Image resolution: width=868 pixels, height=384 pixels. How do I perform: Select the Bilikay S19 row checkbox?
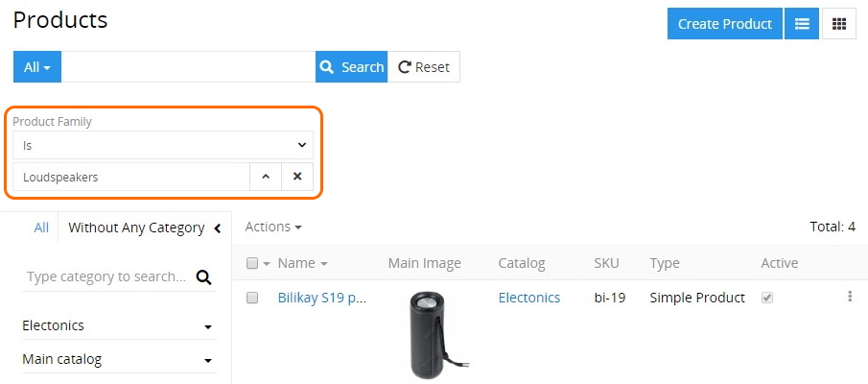252,299
